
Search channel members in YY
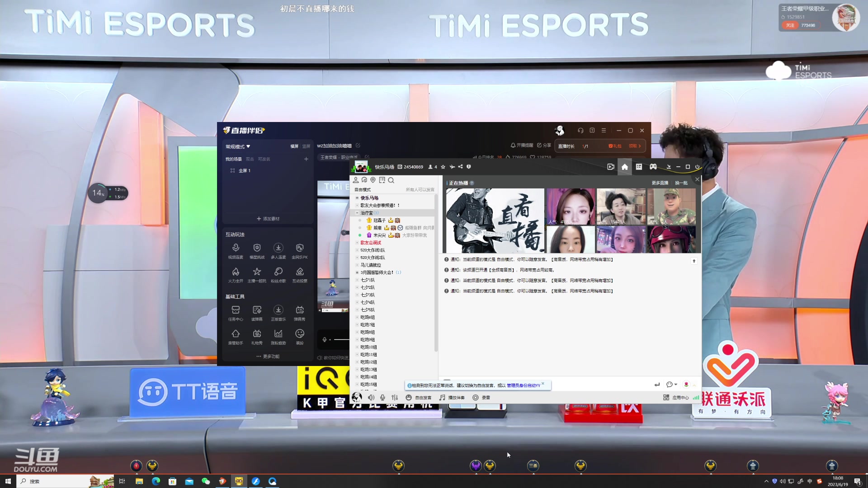[391, 180]
